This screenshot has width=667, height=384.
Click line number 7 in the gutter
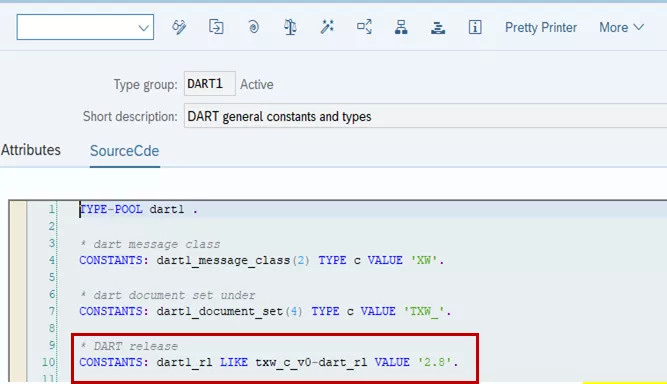[x=51, y=311]
